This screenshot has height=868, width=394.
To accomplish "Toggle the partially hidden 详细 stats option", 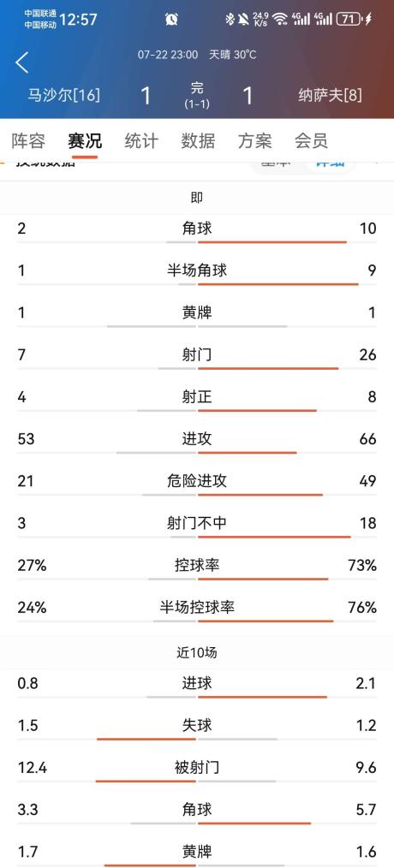I will [331, 163].
